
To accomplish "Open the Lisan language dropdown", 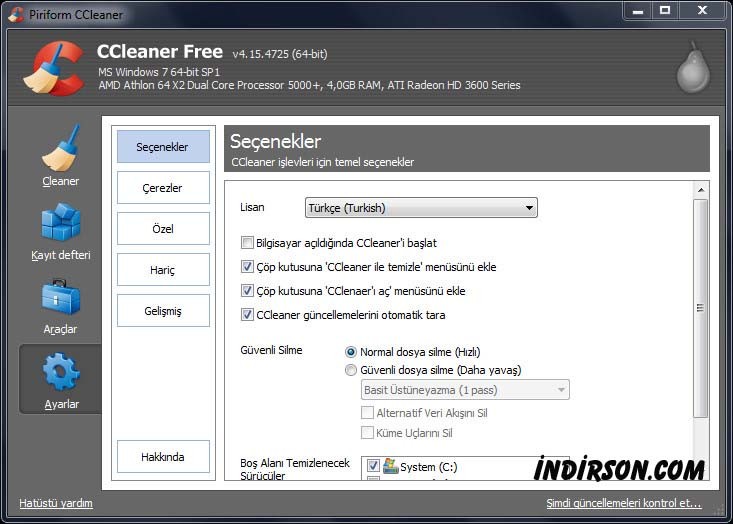I will tap(421, 208).
